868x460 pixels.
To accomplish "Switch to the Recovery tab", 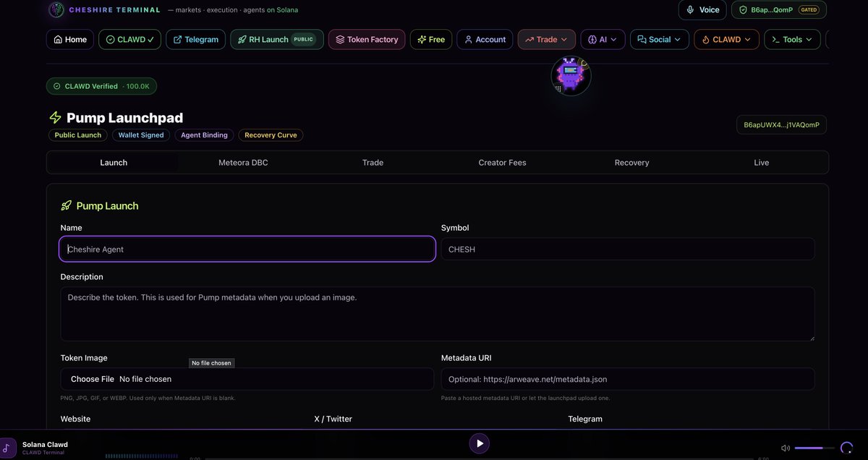I will (x=631, y=163).
